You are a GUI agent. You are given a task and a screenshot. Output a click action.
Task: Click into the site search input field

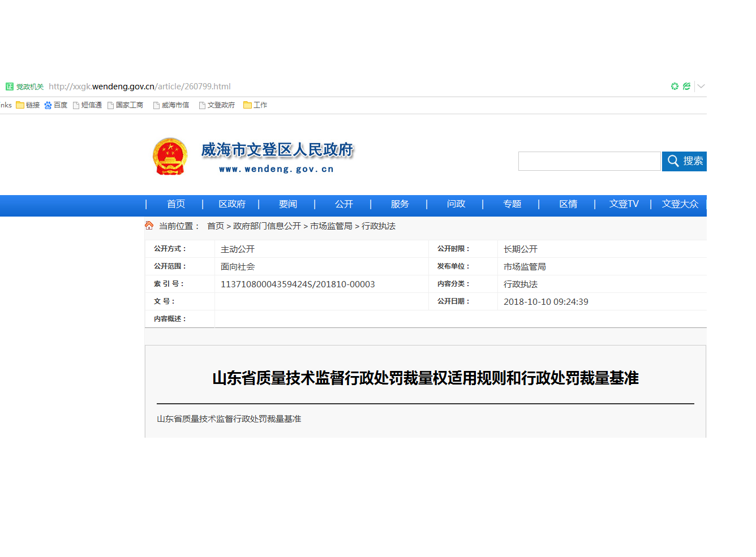[589, 161]
